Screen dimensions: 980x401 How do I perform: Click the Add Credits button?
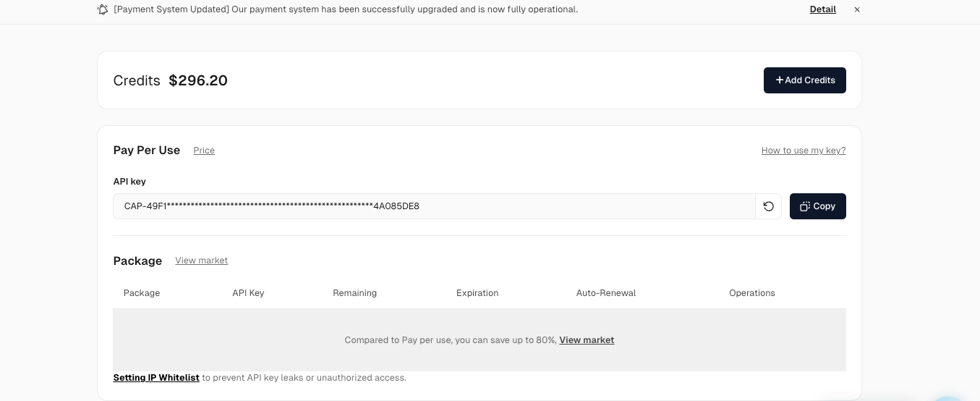pyautogui.click(x=804, y=80)
